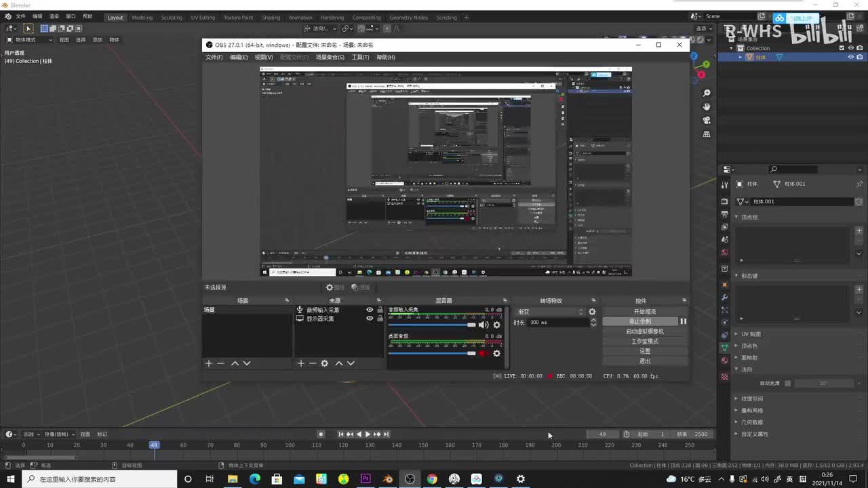Open the OBS transition type dropdown 渐变

550,312
